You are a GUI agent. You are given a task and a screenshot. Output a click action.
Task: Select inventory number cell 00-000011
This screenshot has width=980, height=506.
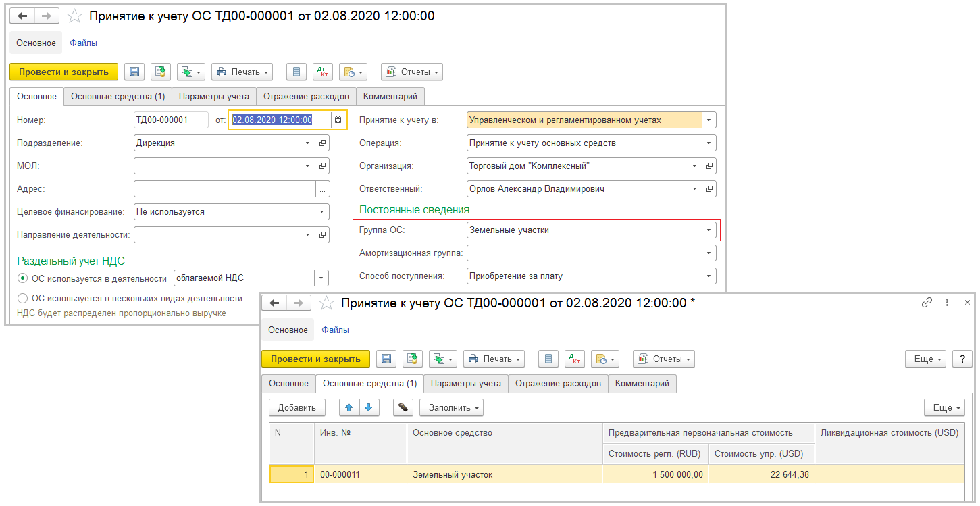(x=361, y=474)
